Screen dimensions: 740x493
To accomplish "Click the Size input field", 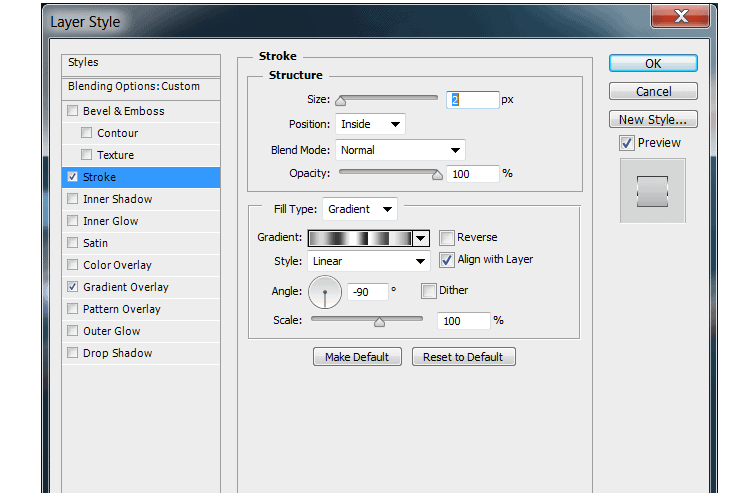I will click(473, 100).
